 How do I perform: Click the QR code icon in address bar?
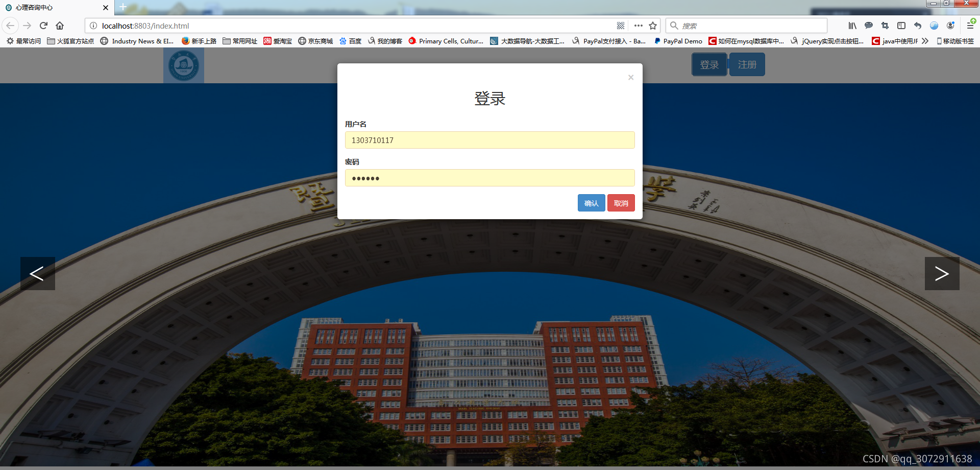(x=621, y=26)
